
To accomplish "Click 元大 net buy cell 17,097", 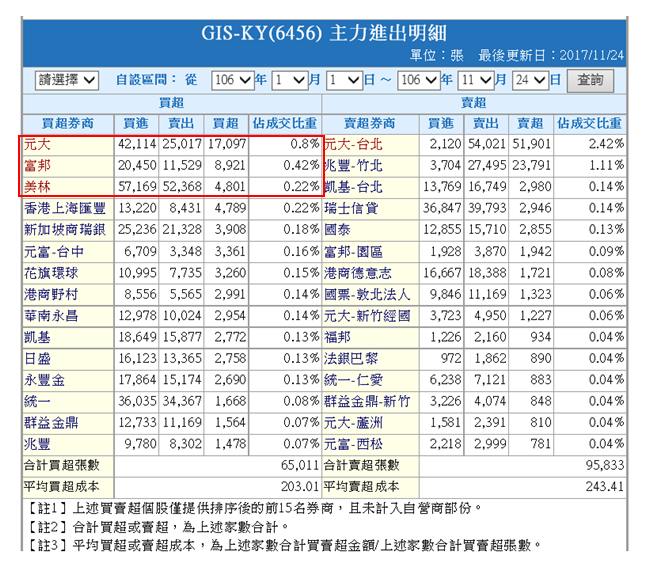I will (x=227, y=144).
